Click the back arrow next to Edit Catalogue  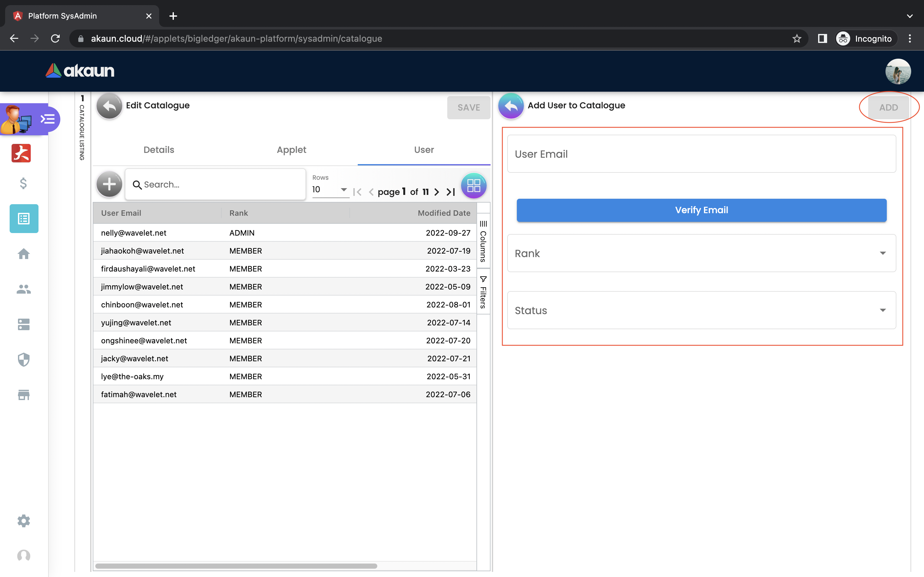(109, 106)
